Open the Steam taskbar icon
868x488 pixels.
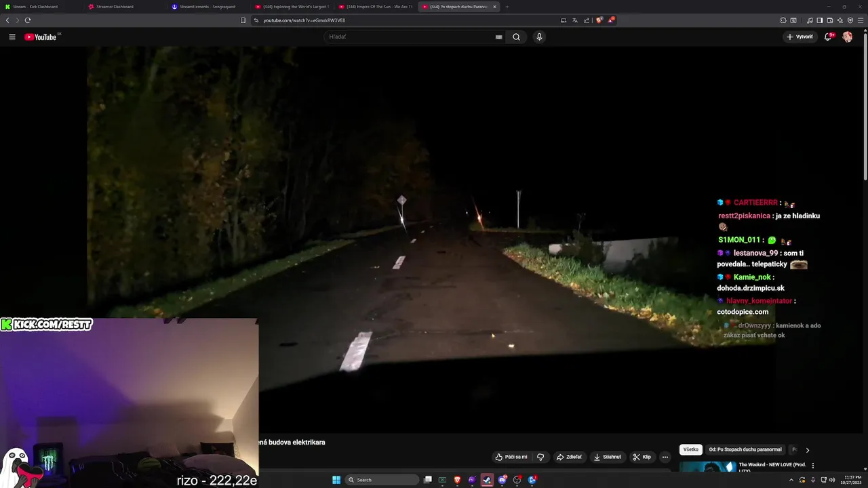coord(487,480)
